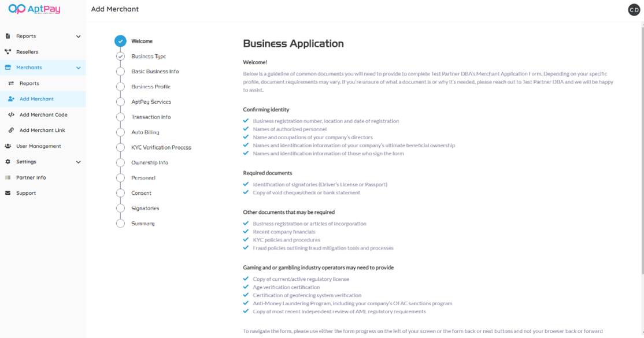Click the Add Merchant Code icon
The width and height of the screenshot is (644, 338).
pyautogui.click(x=11, y=115)
